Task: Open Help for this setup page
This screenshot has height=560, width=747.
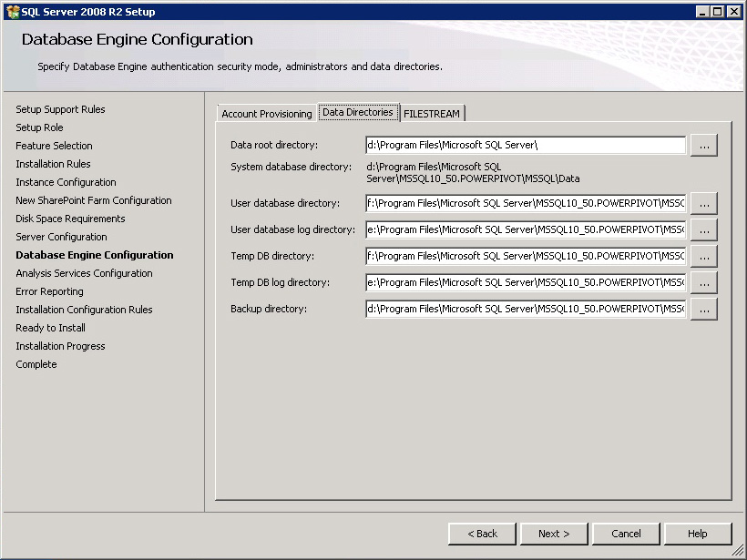Action: click(698, 534)
